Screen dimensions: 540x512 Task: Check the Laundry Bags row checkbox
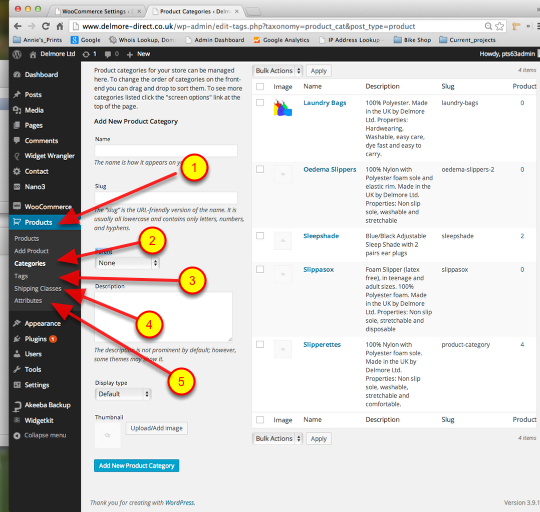pyautogui.click(x=260, y=103)
